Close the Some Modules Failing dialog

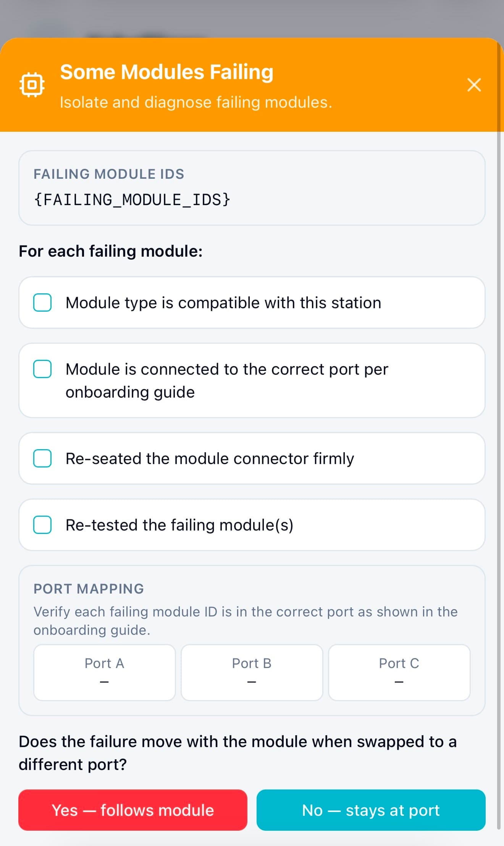pos(474,84)
